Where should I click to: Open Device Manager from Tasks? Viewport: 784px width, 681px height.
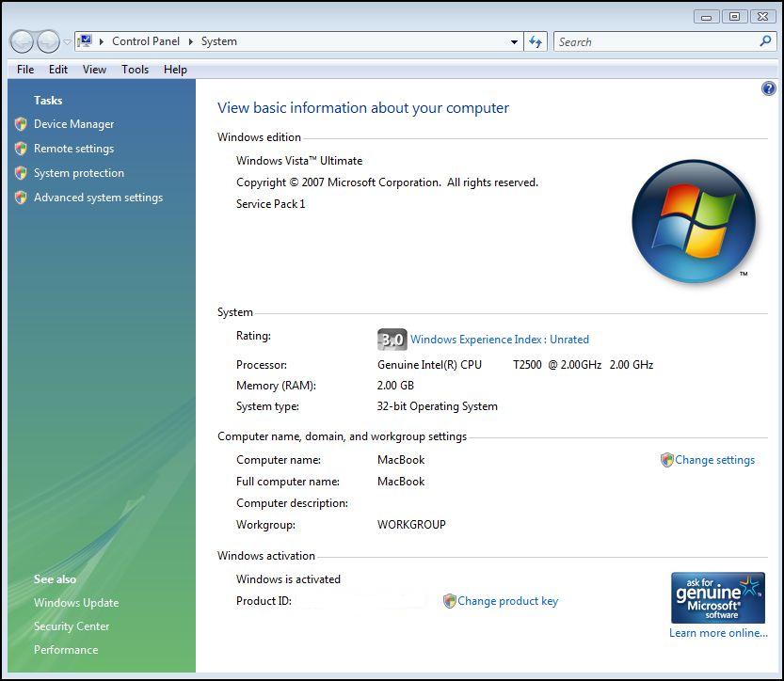[x=73, y=124]
